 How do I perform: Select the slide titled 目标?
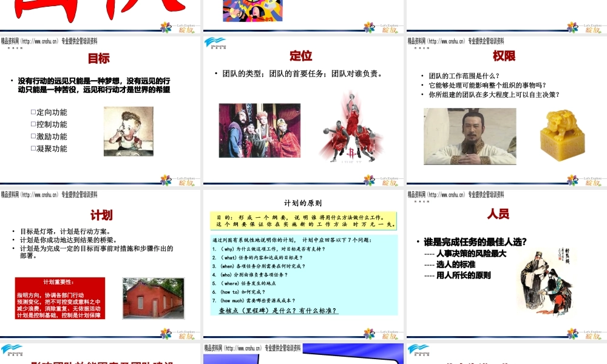(x=100, y=110)
